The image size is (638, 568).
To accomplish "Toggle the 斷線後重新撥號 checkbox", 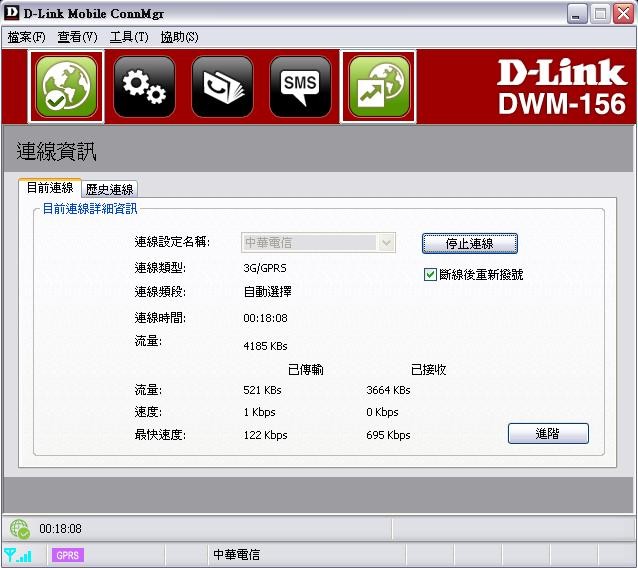I will (430, 275).
